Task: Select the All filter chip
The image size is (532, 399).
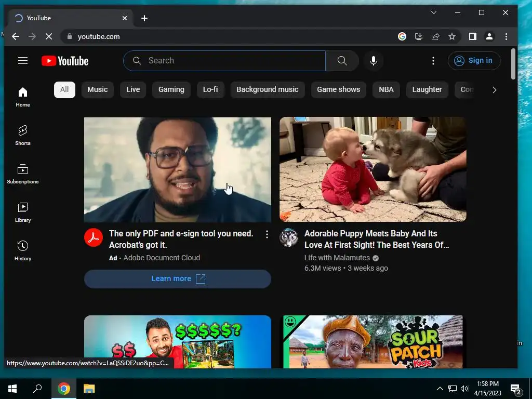Action: (x=64, y=90)
